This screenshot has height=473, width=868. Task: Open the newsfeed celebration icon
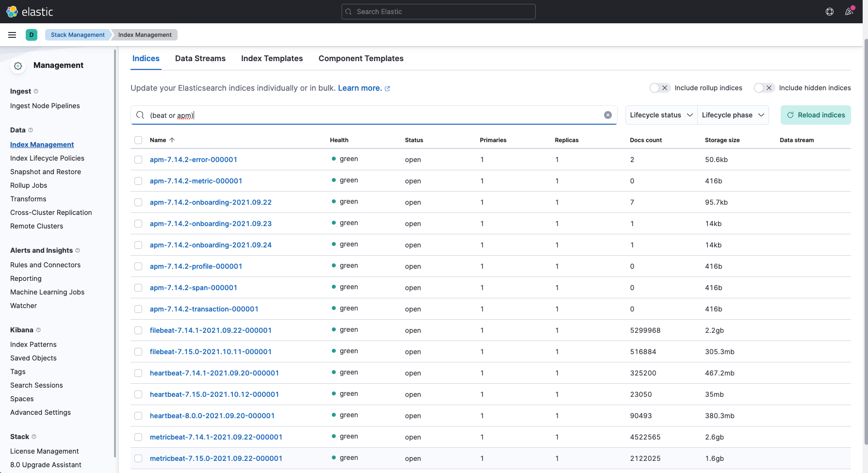click(849, 12)
